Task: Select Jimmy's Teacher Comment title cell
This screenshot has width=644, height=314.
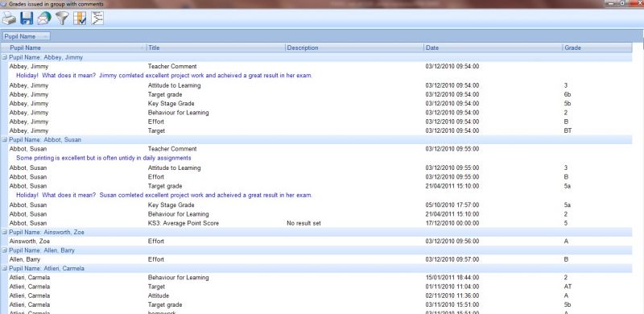Action: [x=172, y=67]
